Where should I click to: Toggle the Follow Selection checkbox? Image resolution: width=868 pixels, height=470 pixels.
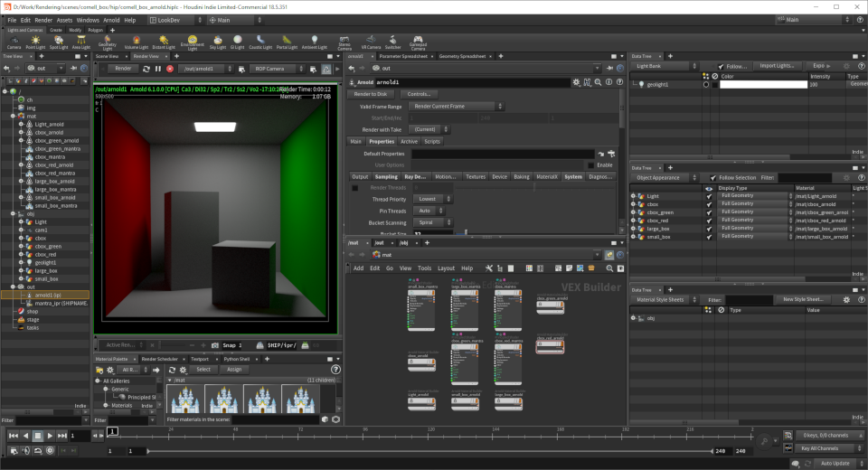tap(713, 178)
